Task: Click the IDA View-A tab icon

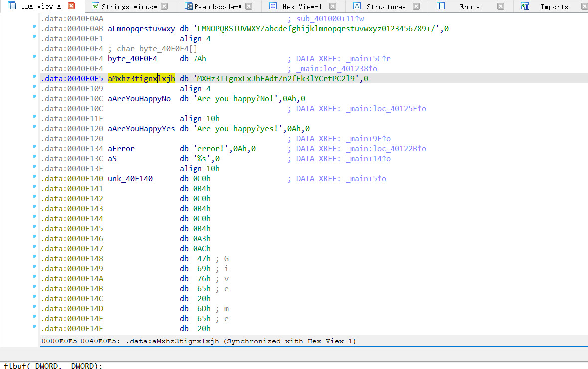Action: point(12,6)
